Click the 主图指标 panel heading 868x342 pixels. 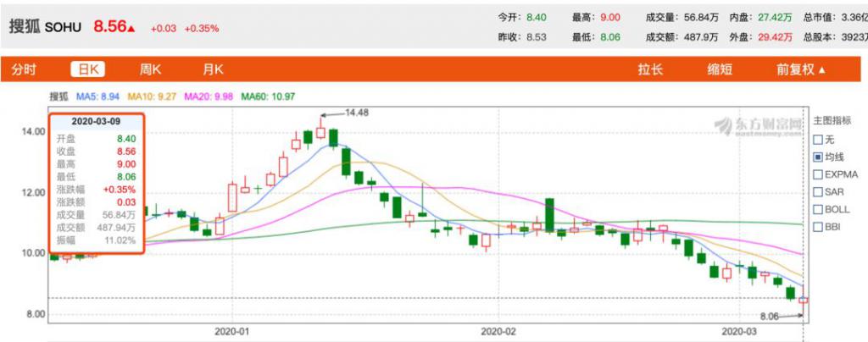832,122
